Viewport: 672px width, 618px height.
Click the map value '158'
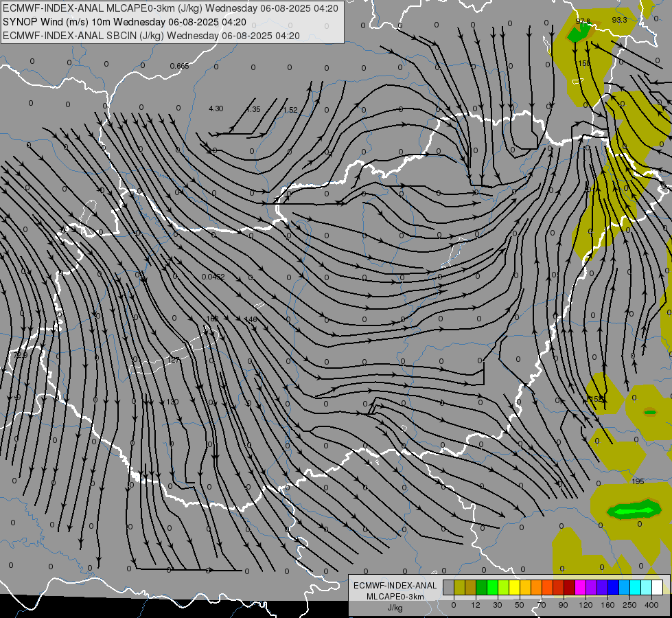click(583, 63)
